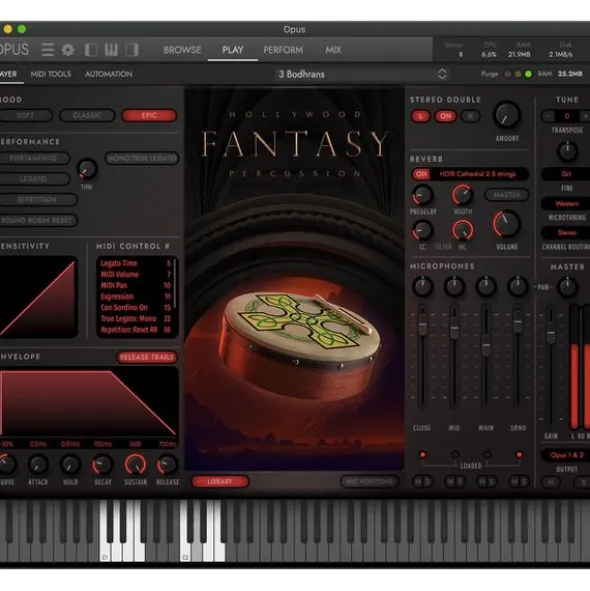Adjust the envelope Release knob

167,464
